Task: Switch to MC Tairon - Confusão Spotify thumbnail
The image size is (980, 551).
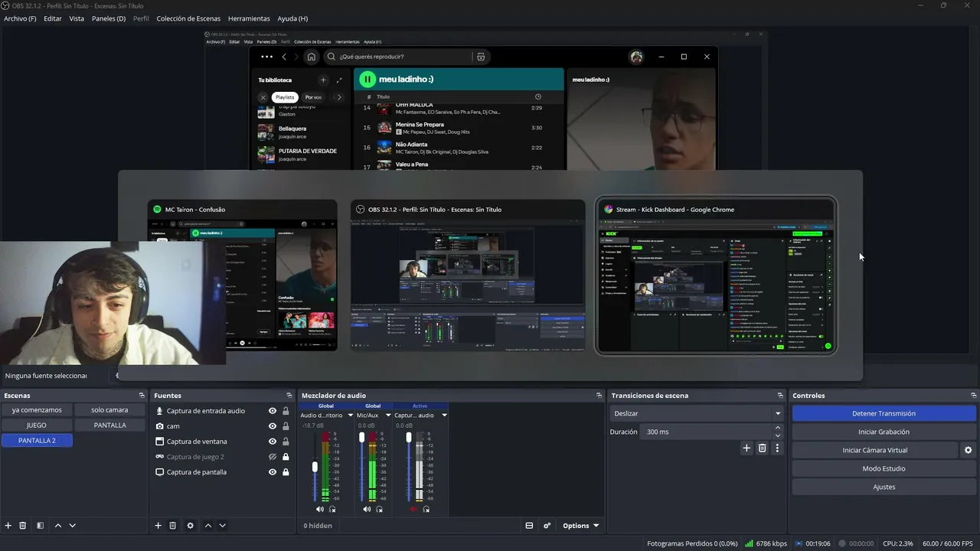Action: [x=243, y=276]
